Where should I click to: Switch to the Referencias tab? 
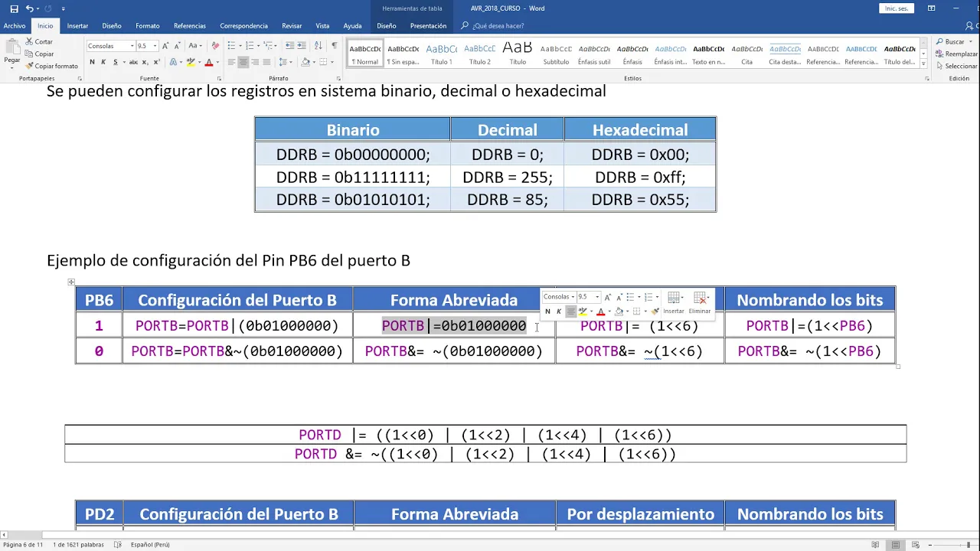click(190, 26)
